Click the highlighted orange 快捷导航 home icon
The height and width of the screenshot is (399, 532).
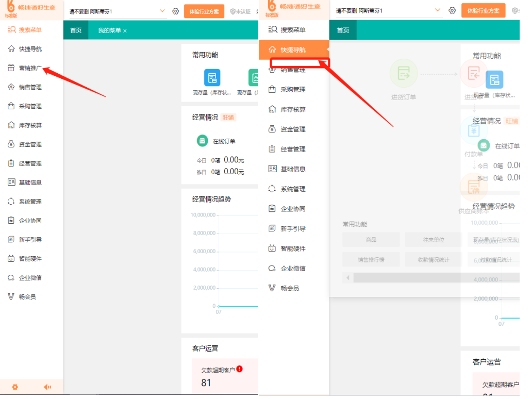(x=272, y=50)
